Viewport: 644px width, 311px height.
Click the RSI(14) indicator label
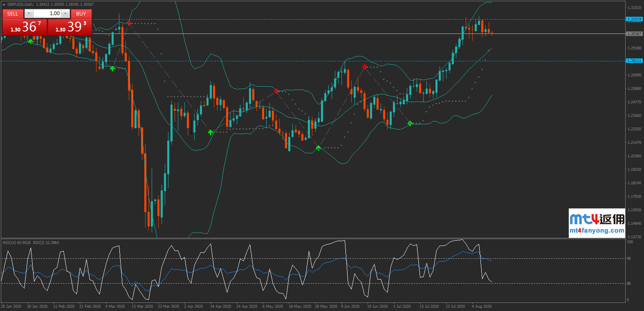click(x=16, y=243)
